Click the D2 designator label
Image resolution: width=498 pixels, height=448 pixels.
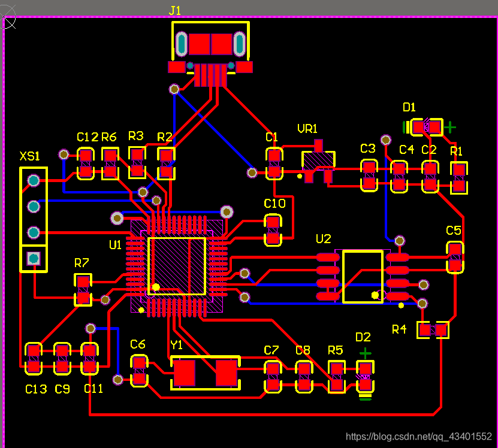pyautogui.click(x=363, y=337)
